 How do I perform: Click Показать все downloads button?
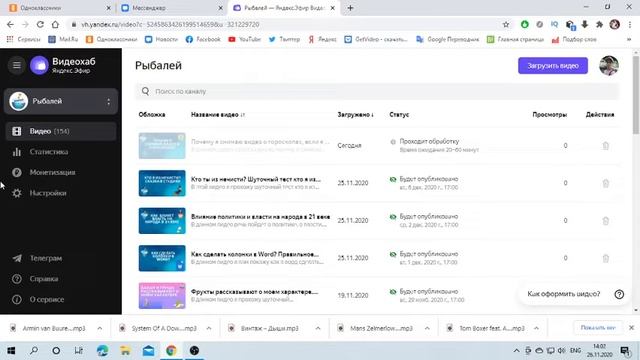coord(598,328)
